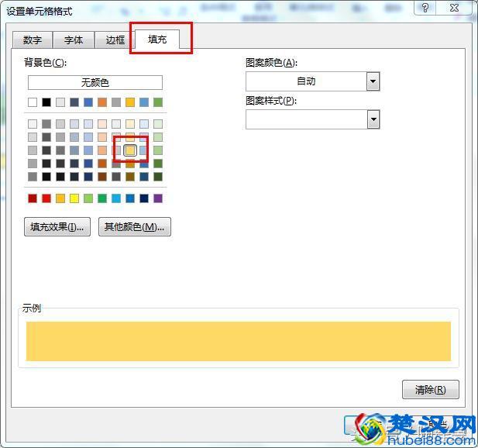Image resolution: width=478 pixels, height=448 pixels.
Task: Pick the purple standard color swatch
Action: 158,198
